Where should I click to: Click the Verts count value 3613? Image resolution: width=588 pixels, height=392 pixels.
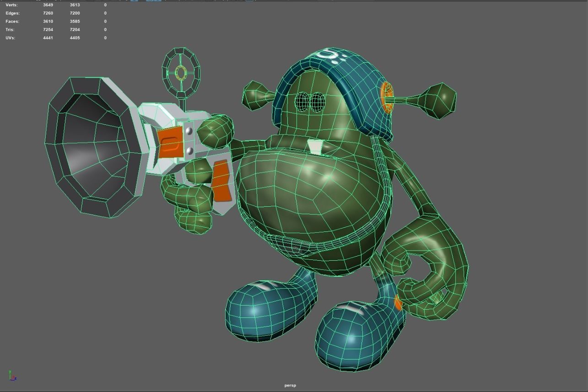point(75,5)
